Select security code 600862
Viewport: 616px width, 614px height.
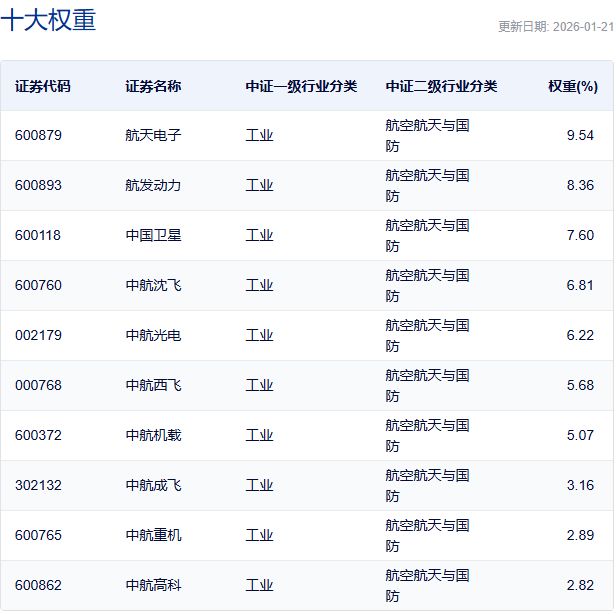(x=38, y=585)
